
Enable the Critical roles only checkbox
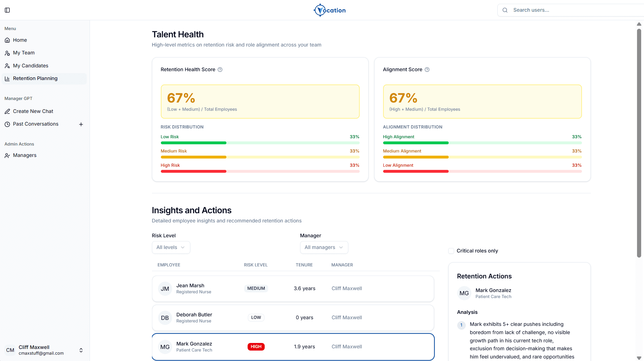(x=451, y=251)
